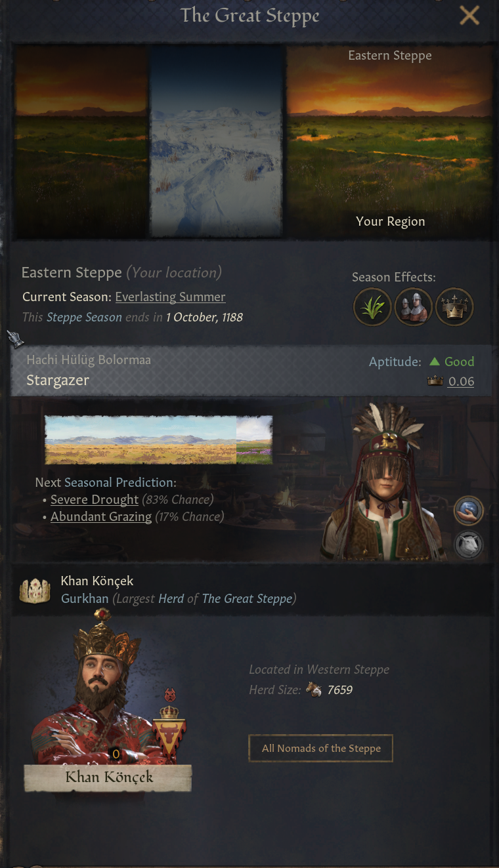Select the snowy central steppe region image
Viewport: 499px width, 868px height.
[217, 141]
